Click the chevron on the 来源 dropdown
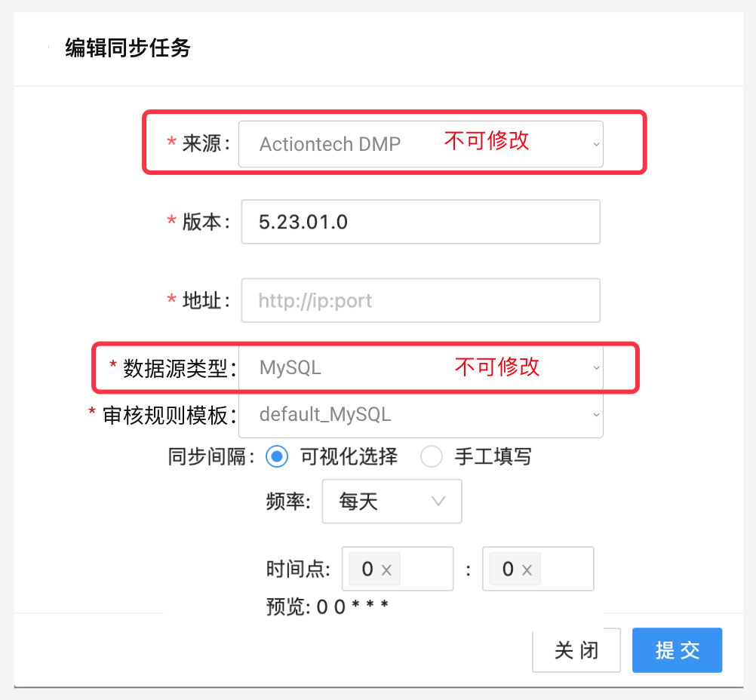 [x=597, y=143]
